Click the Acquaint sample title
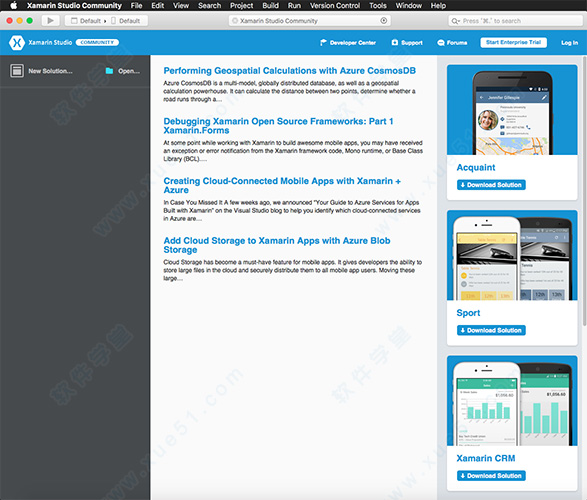This screenshot has height=500, width=587. [476, 167]
